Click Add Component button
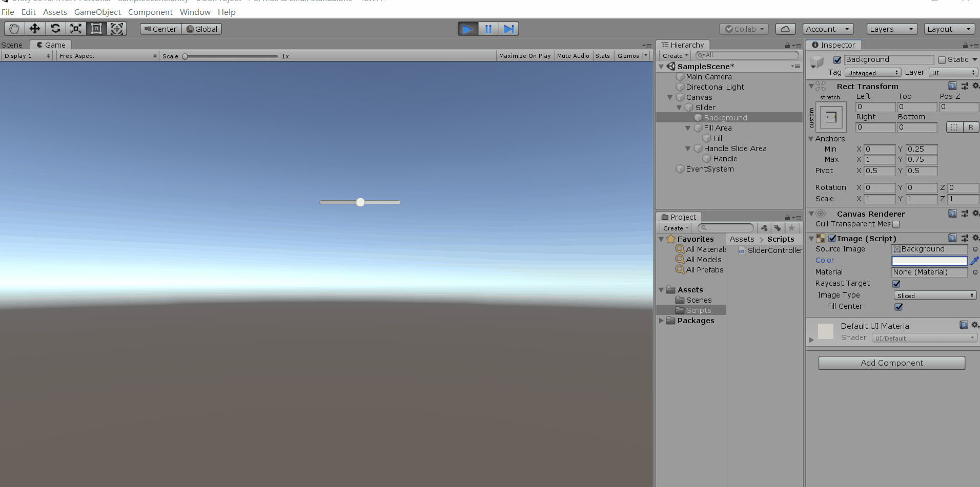This screenshot has width=980, height=487. [x=892, y=363]
